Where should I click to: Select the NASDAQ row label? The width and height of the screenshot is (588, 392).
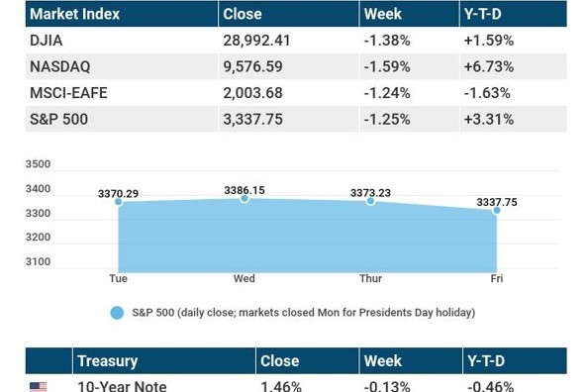pos(60,66)
